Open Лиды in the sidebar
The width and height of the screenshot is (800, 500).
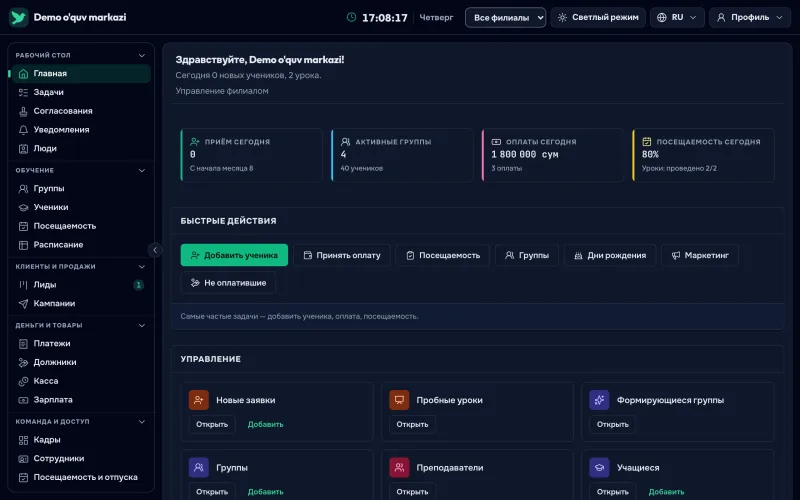[81, 285]
